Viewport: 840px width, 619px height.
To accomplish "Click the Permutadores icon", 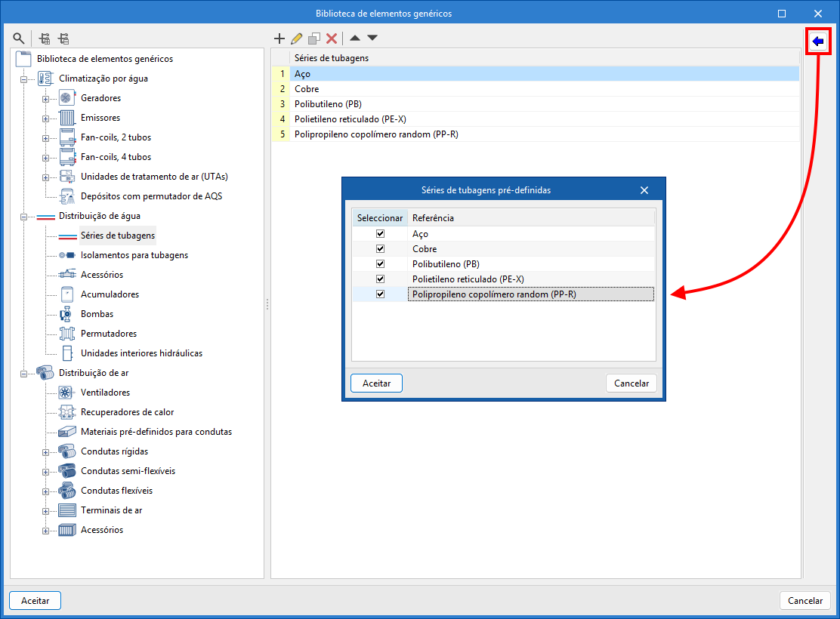I will (67, 334).
